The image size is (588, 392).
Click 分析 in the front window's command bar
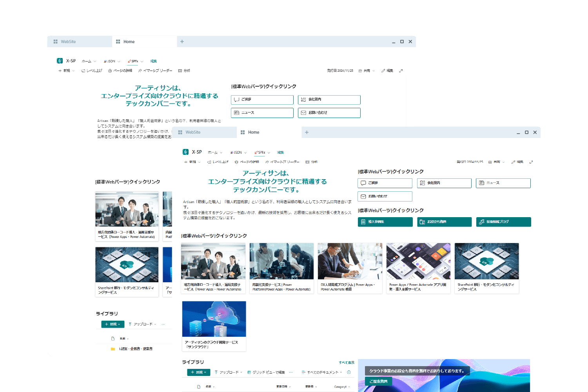coord(312,162)
